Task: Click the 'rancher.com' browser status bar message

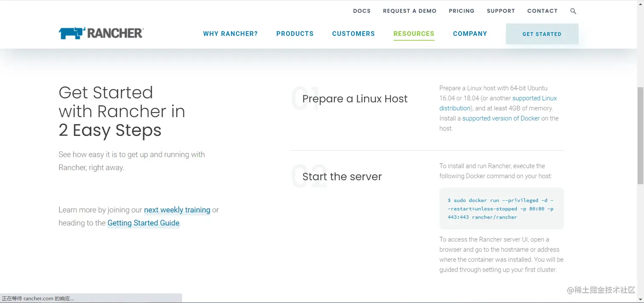Action: coord(38,299)
